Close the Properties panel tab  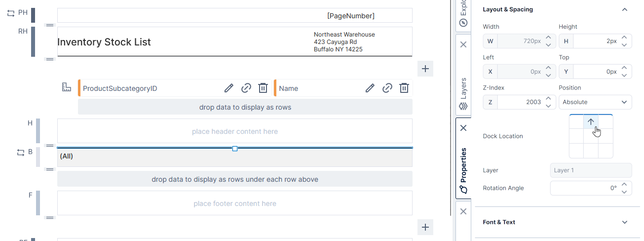point(463,128)
